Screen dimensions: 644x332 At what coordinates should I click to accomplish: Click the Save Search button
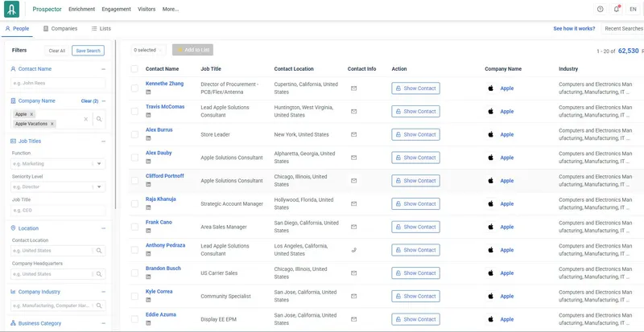point(88,51)
